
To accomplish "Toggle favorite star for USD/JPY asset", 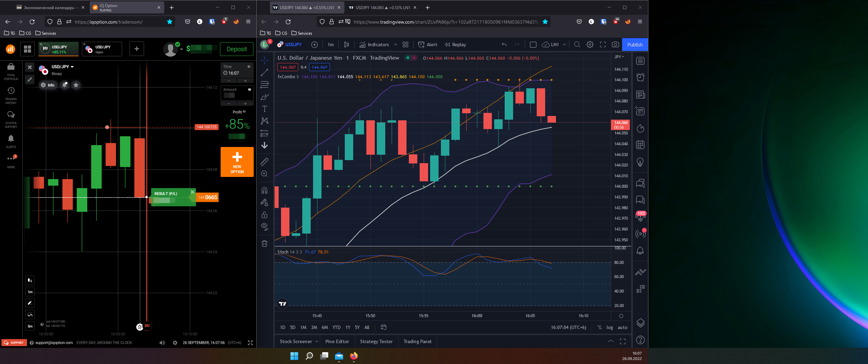I will (x=76, y=85).
